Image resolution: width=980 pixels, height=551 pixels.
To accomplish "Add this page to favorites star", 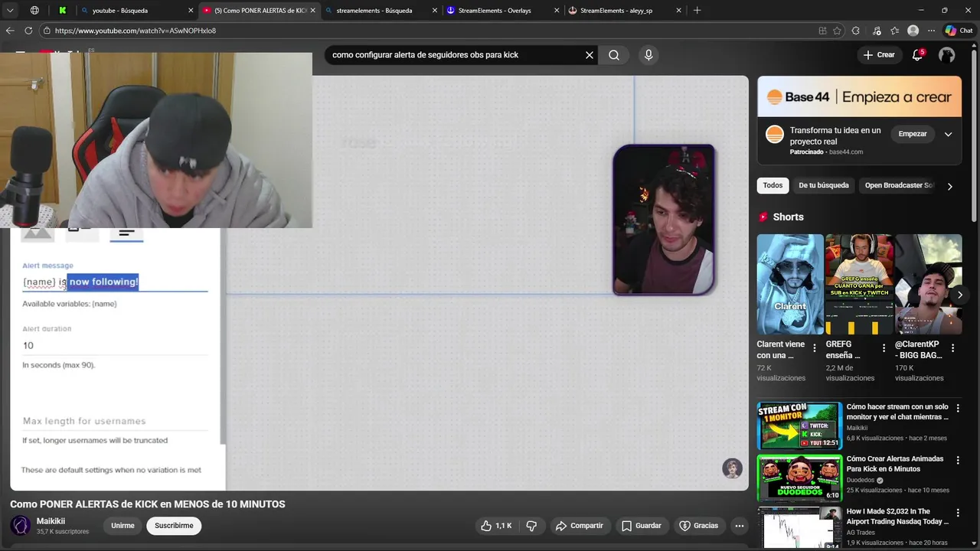I will [x=837, y=31].
